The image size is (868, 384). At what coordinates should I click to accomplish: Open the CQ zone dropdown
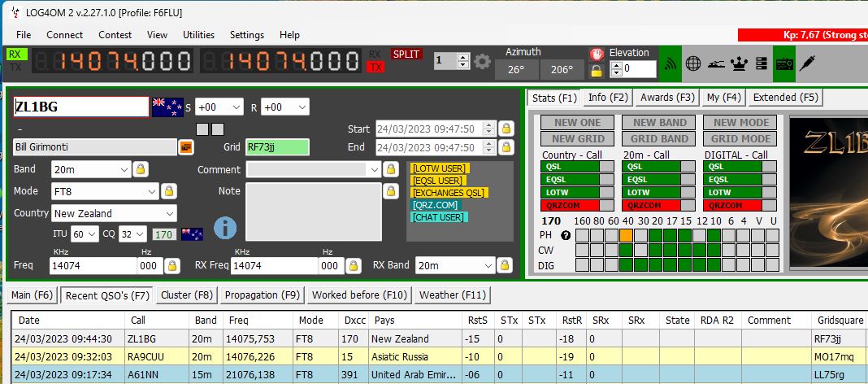[140, 234]
